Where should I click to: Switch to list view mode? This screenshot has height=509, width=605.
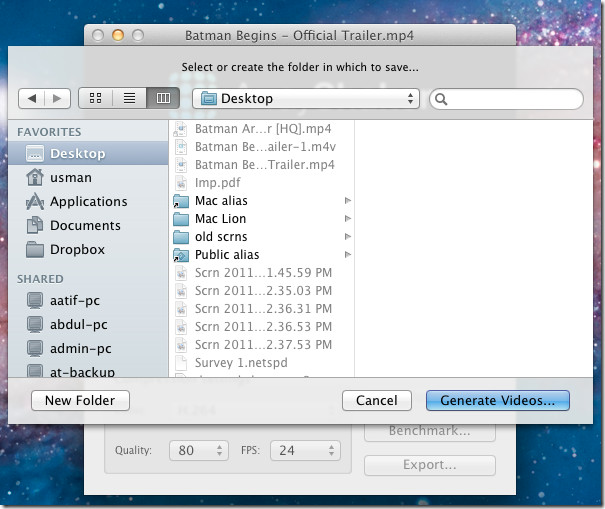129,98
